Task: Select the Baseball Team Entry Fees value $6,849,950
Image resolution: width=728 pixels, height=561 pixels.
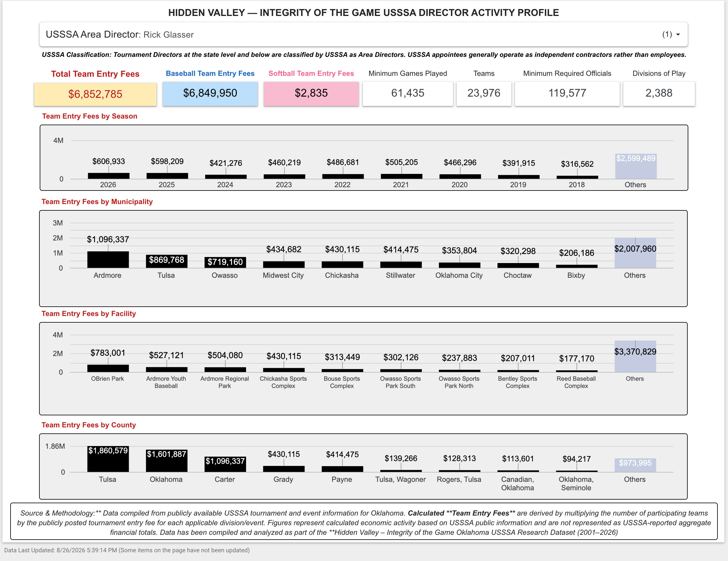Action: [210, 93]
